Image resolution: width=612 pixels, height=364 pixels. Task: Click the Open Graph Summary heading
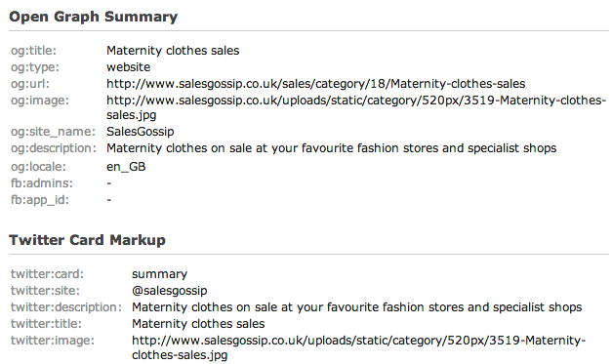[x=94, y=17]
